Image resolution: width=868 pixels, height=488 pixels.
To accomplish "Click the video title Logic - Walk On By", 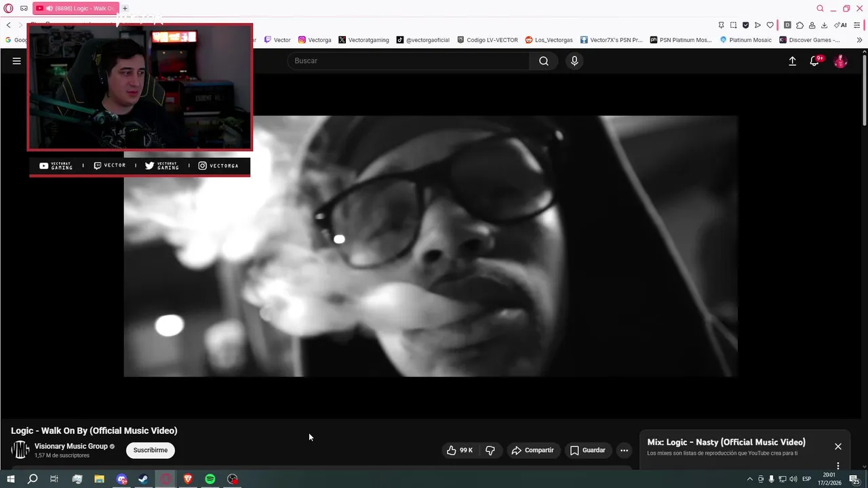I will (94, 430).
